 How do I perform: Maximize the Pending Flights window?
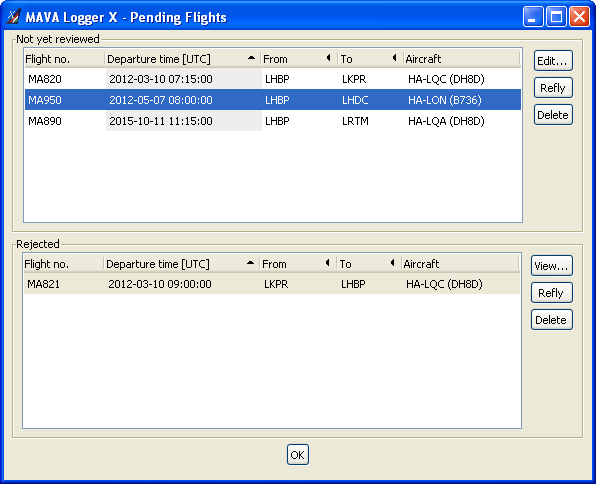[x=556, y=17]
